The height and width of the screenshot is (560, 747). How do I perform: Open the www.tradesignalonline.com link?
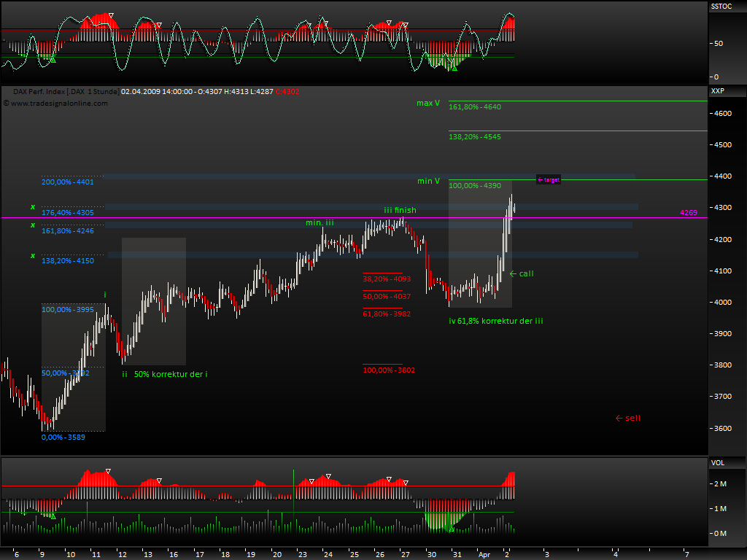click(x=58, y=104)
